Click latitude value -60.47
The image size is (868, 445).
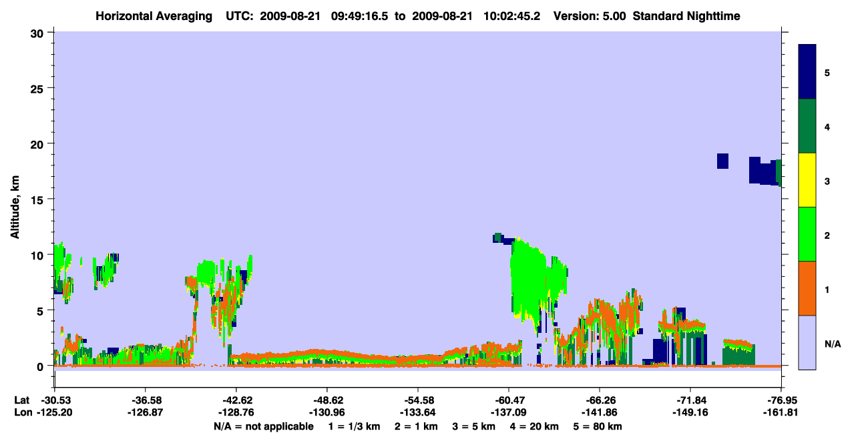point(509,400)
